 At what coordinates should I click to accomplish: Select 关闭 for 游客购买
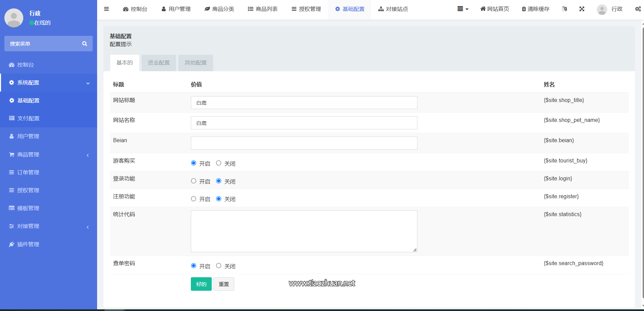click(x=218, y=163)
